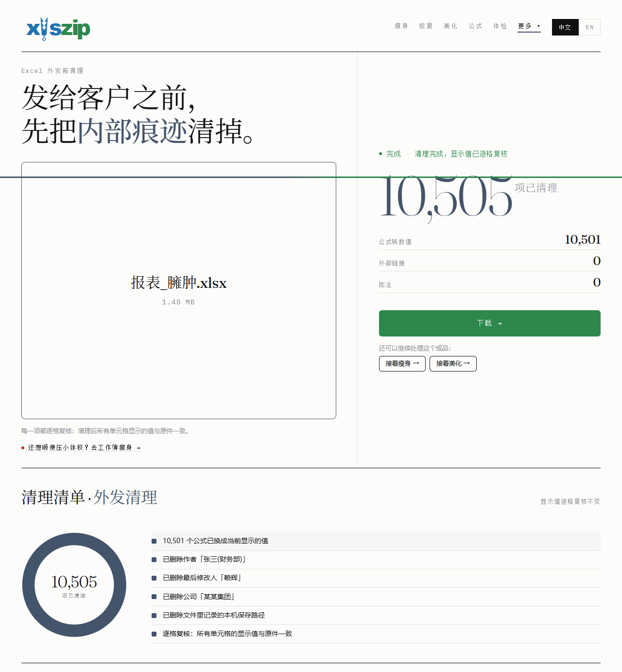Click the 批注 row label
The height and width of the screenshot is (672, 622).
click(x=385, y=285)
